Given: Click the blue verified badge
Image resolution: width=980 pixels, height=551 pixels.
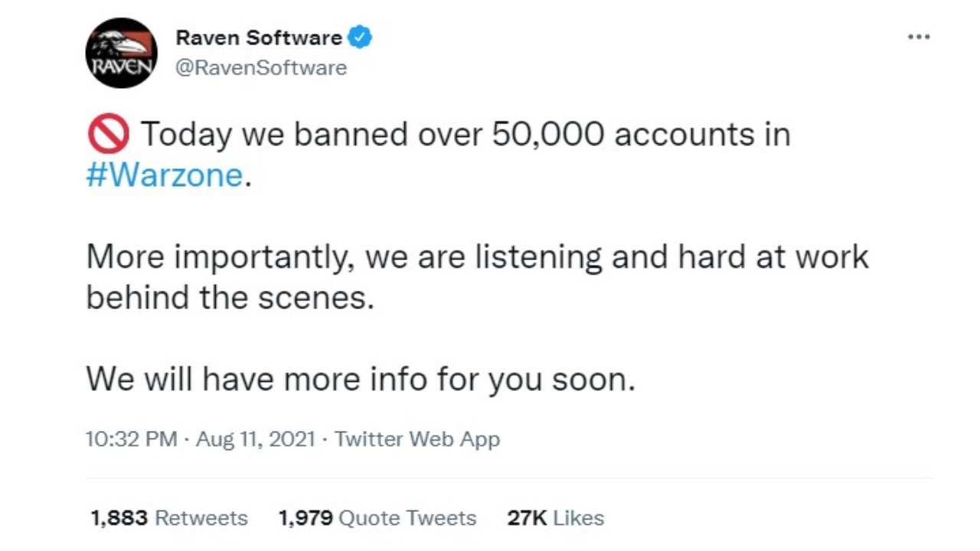Looking at the screenshot, I should point(361,37).
